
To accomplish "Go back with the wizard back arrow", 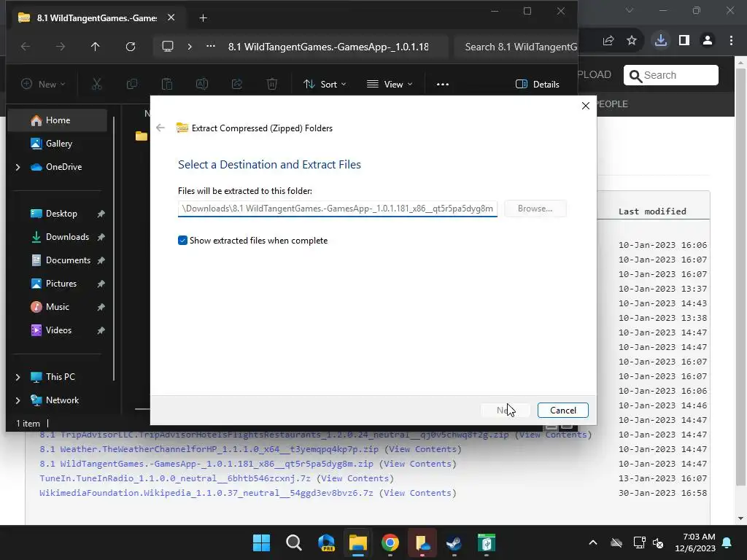I will (x=160, y=128).
